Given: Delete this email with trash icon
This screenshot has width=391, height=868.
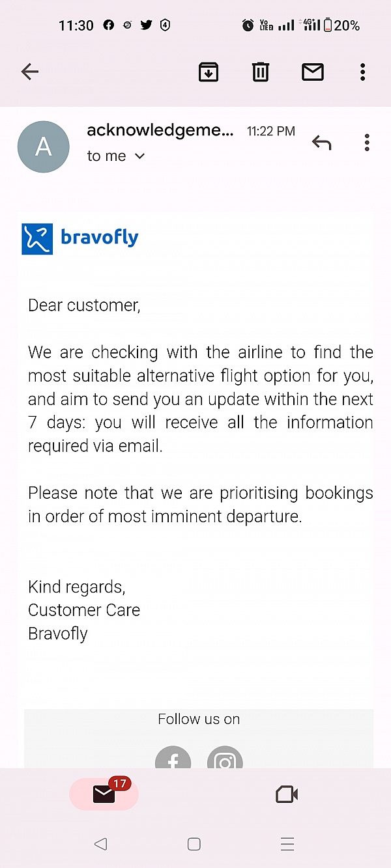Looking at the screenshot, I should point(260,72).
